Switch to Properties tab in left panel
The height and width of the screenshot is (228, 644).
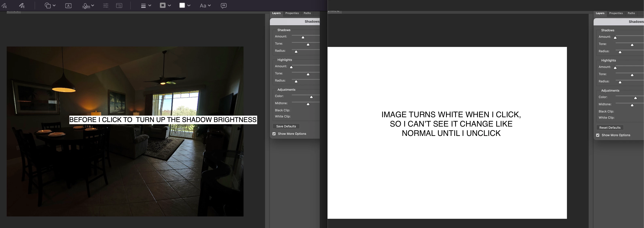(x=292, y=13)
